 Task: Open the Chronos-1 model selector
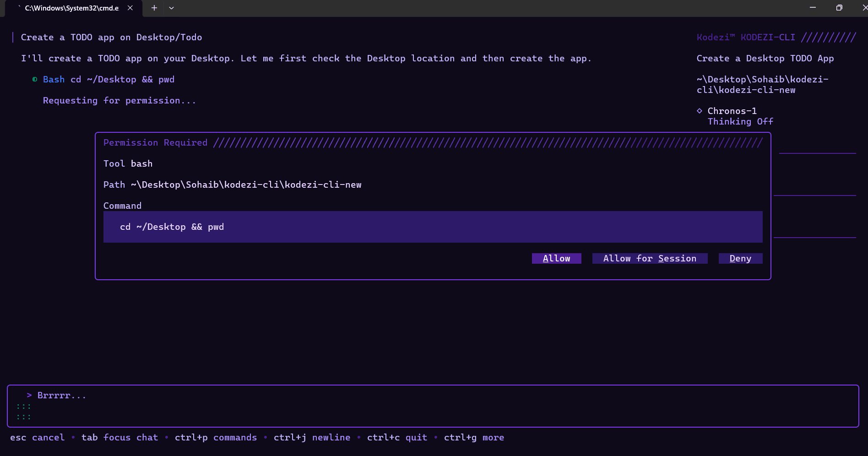[x=732, y=111]
